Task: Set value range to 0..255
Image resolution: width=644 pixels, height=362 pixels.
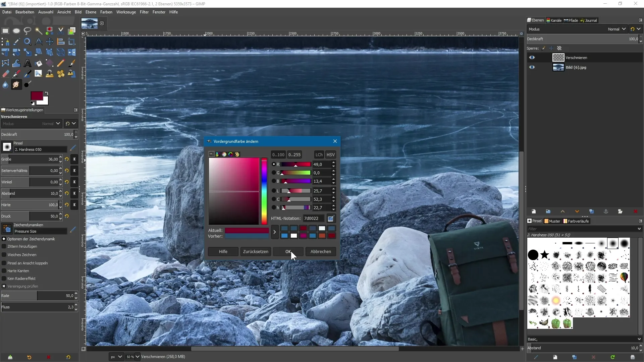Action: [294, 155]
